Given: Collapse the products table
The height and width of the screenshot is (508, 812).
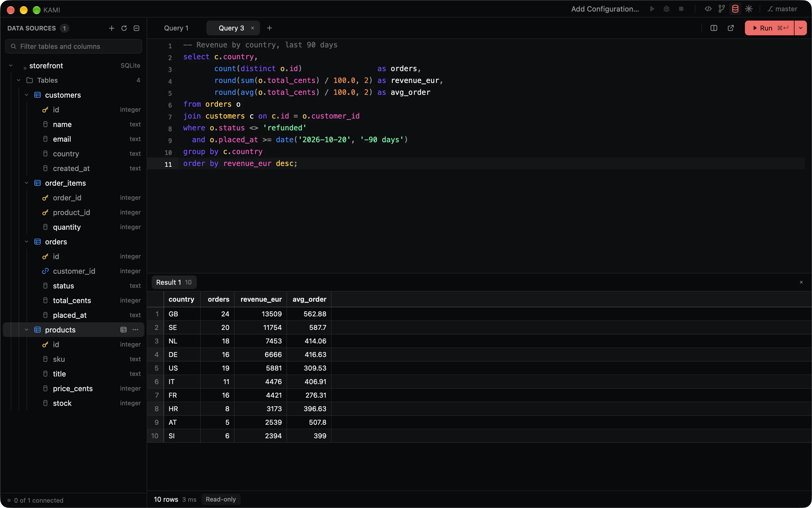Looking at the screenshot, I should [27, 330].
